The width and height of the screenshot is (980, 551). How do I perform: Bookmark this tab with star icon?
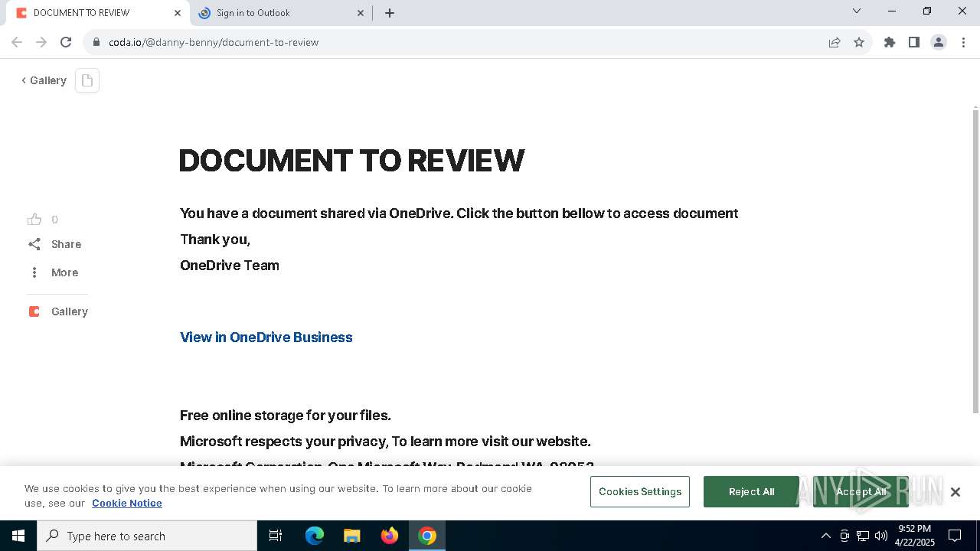(x=859, y=42)
